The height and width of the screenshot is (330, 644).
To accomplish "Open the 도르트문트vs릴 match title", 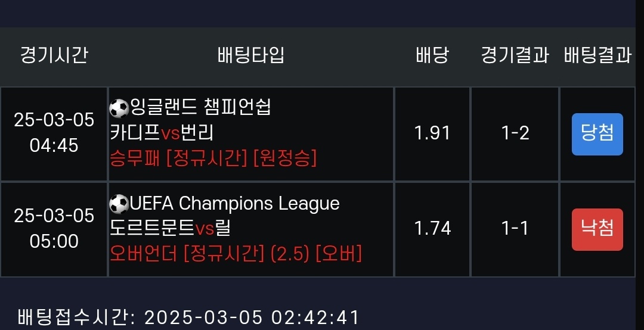I will 171,229.
